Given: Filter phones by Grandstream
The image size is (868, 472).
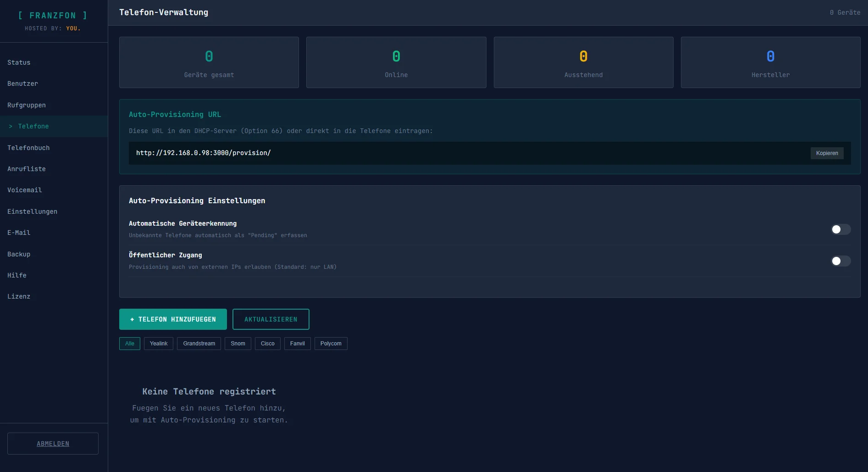Looking at the screenshot, I should pyautogui.click(x=199, y=344).
